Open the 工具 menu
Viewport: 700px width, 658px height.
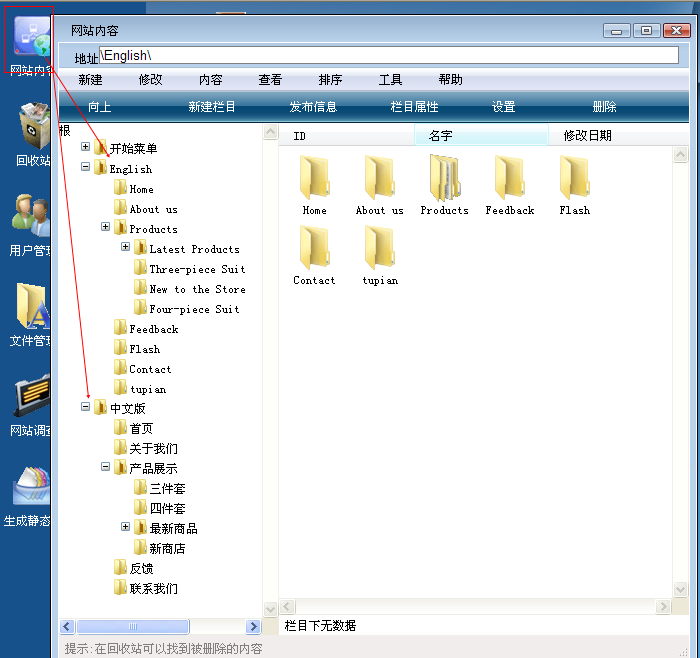(x=390, y=80)
